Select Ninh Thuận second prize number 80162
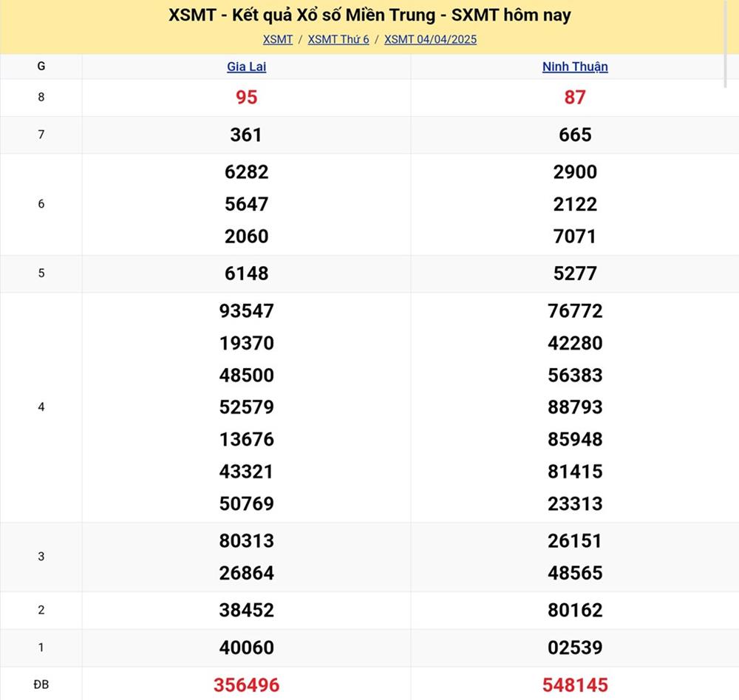The height and width of the screenshot is (700, 739). 575,610
